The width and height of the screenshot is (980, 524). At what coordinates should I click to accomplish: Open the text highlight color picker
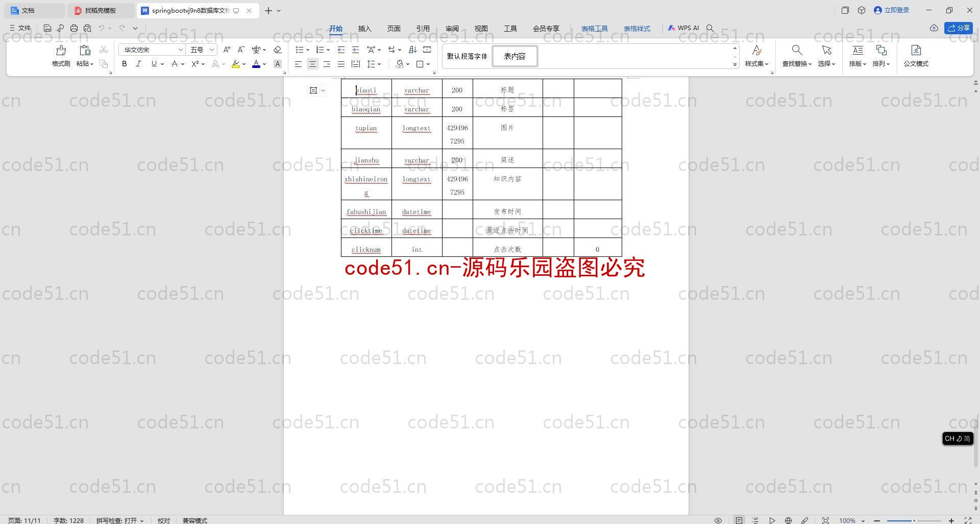pyautogui.click(x=244, y=64)
